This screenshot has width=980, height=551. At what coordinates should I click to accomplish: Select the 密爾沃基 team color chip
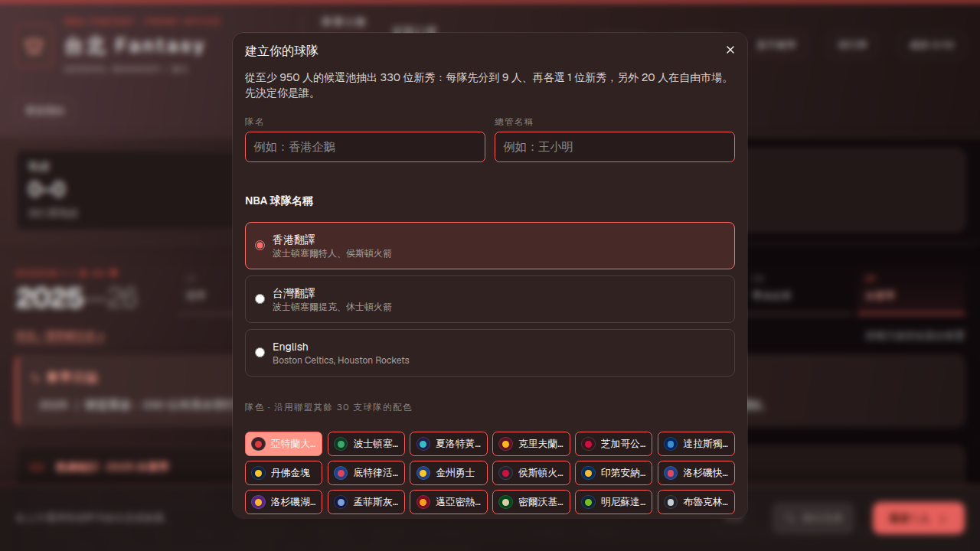click(531, 502)
